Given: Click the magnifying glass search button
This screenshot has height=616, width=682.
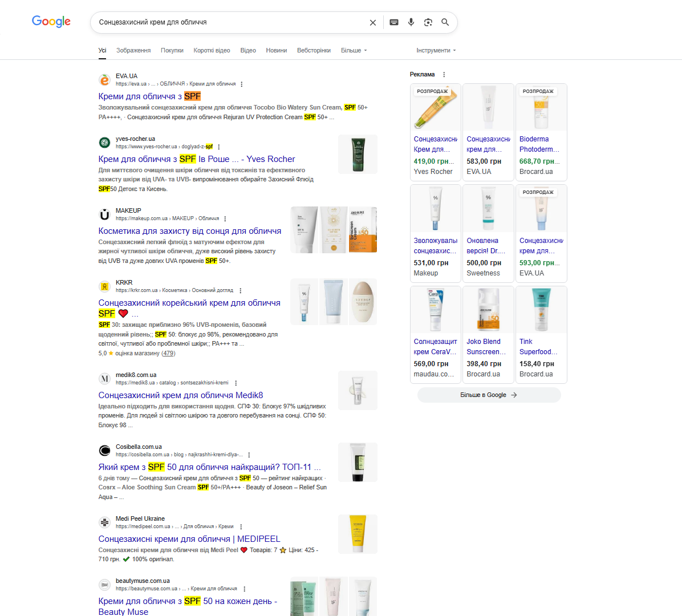Looking at the screenshot, I should (445, 22).
